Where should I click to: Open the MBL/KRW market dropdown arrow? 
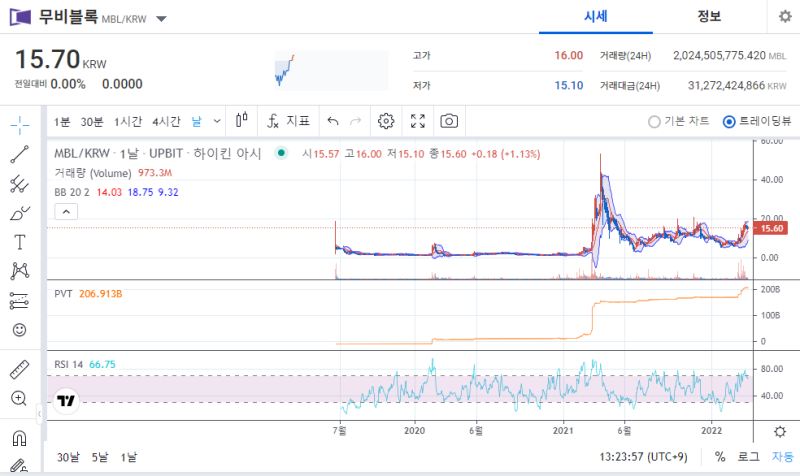pos(161,19)
